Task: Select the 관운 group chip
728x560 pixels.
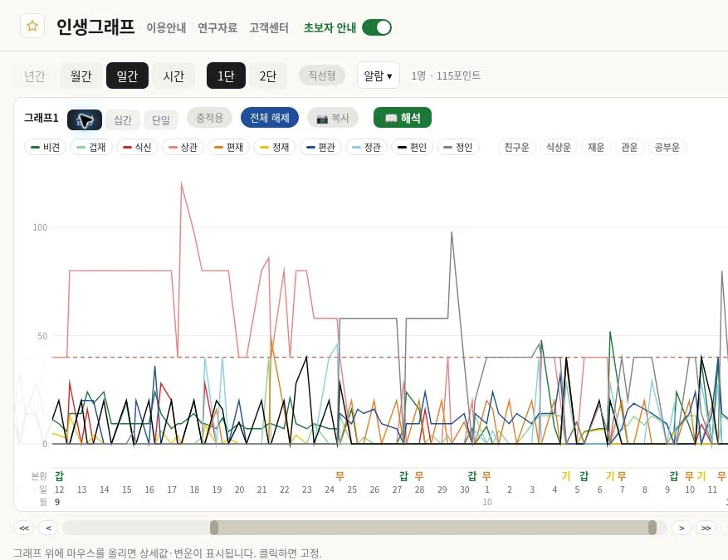Action: pos(629,147)
